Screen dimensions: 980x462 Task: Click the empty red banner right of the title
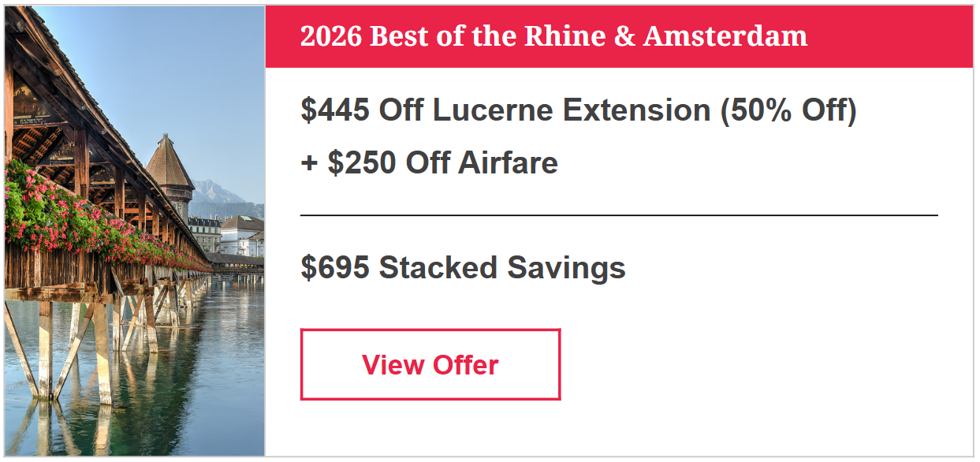[x=891, y=36]
